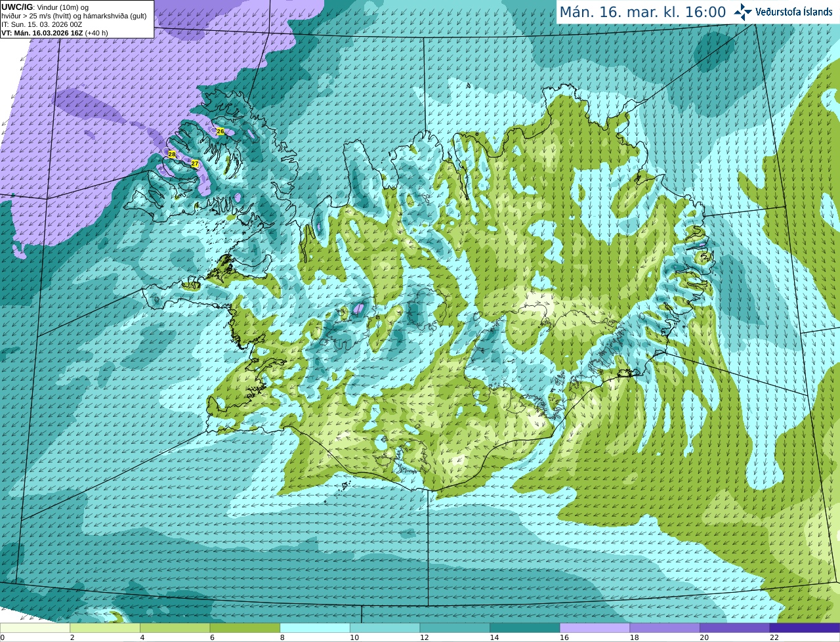840x642 pixels.
Task: Select the 20–22 m/s violet swatch
Action: (x=735, y=628)
